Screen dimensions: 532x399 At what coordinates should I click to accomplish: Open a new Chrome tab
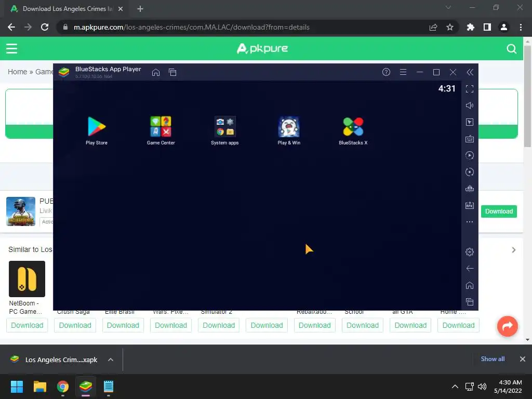click(x=140, y=9)
